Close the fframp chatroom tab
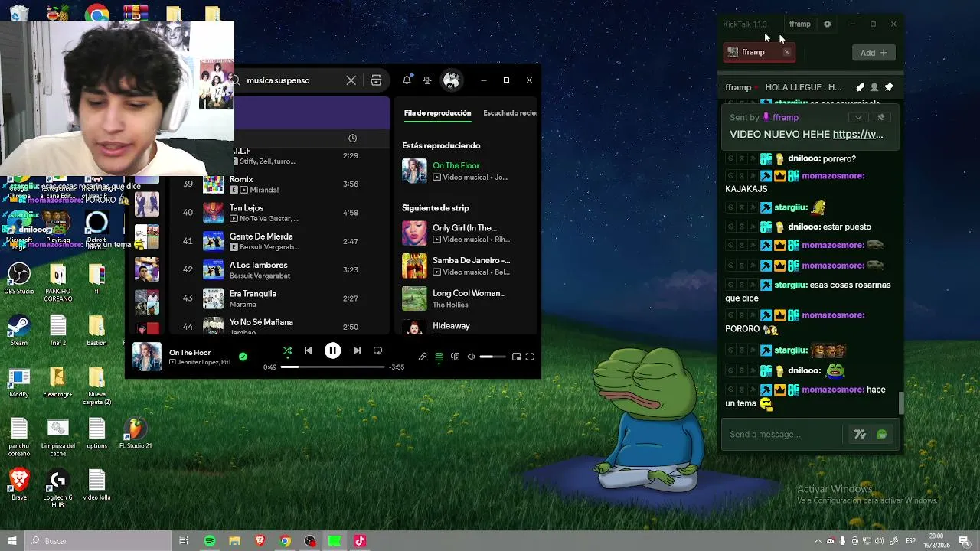This screenshot has height=551, width=980. tap(786, 52)
